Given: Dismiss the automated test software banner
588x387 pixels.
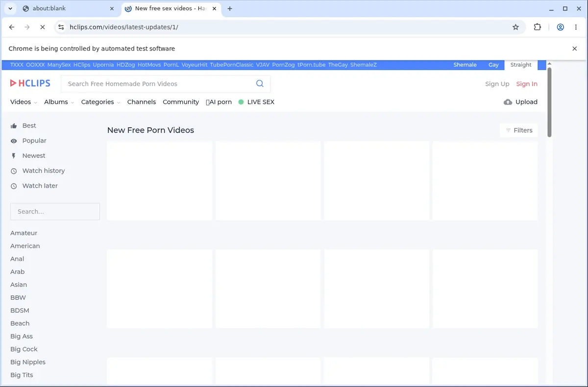Looking at the screenshot, I should click(575, 48).
